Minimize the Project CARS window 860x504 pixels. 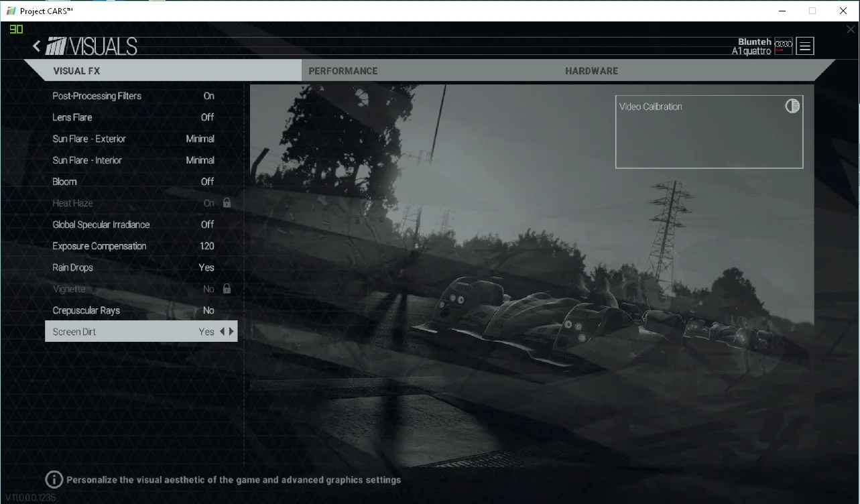[x=782, y=11]
